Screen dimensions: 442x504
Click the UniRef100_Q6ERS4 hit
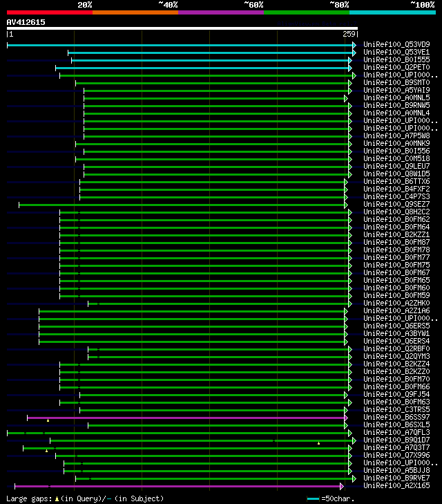(x=396, y=341)
